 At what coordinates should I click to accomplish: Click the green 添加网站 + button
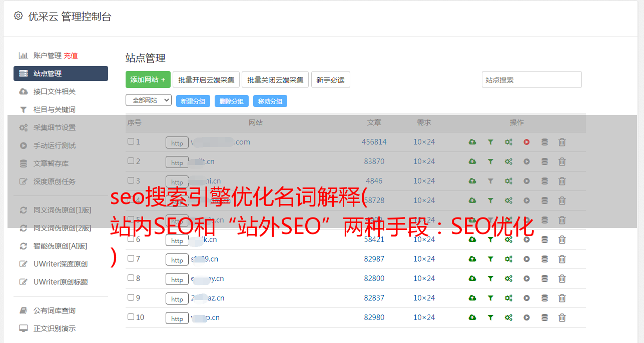[148, 79]
